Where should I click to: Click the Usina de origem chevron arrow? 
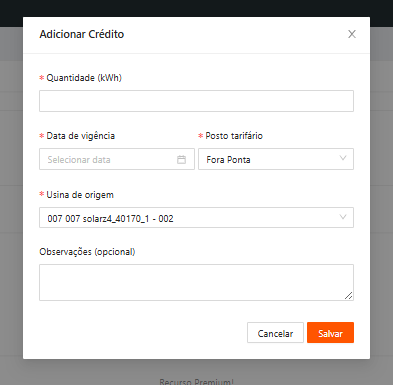click(343, 217)
